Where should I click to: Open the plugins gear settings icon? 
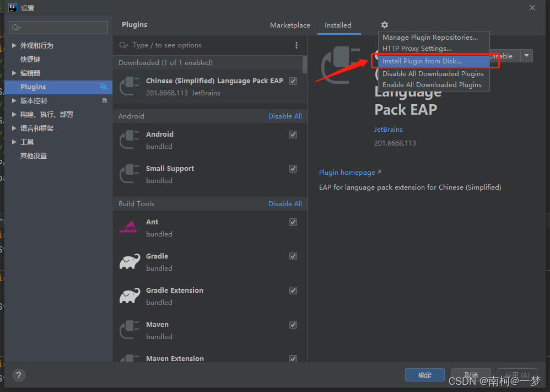click(385, 25)
